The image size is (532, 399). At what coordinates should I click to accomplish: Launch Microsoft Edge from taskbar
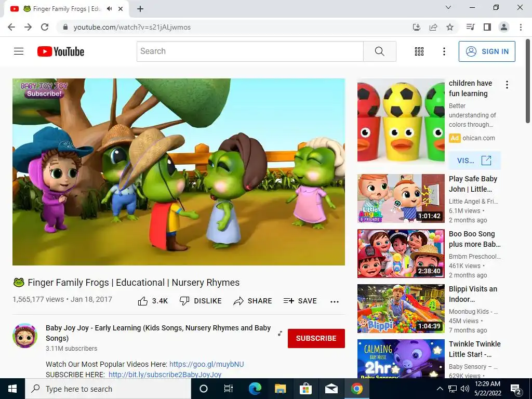[255, 389]
